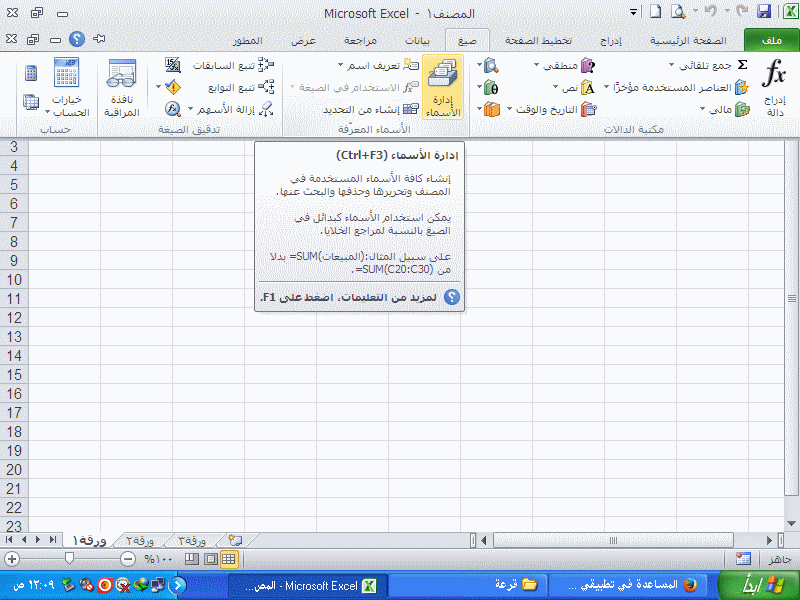Click the zoom out minus button

[128, 559]
